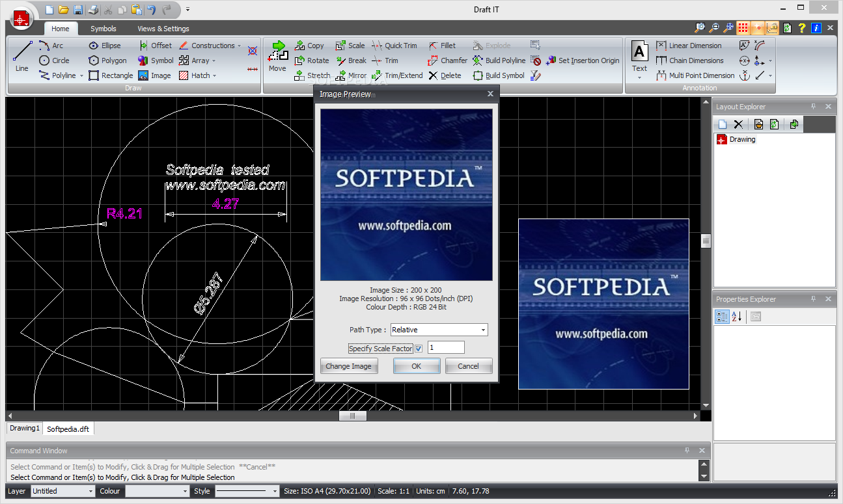843x504 pixels.
Task: Toggle the snap point button
Action: click(x=758, y=28)
